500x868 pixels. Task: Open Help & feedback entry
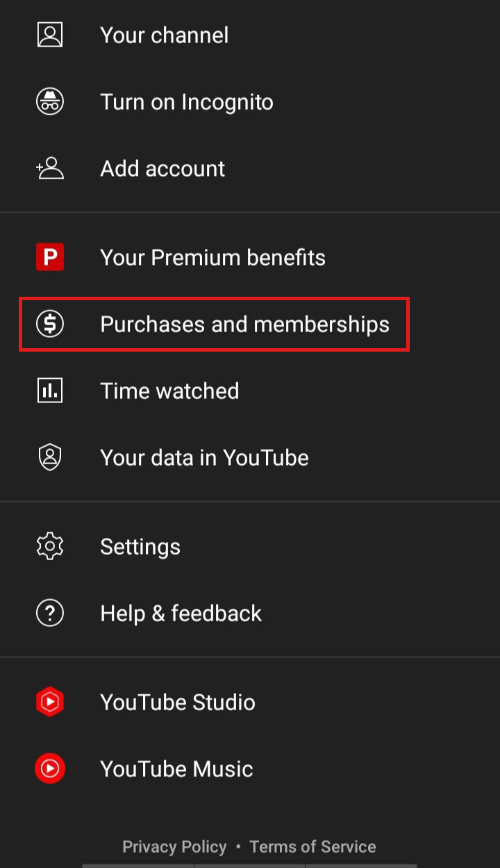pyautogui.click(x=250, y=613)
